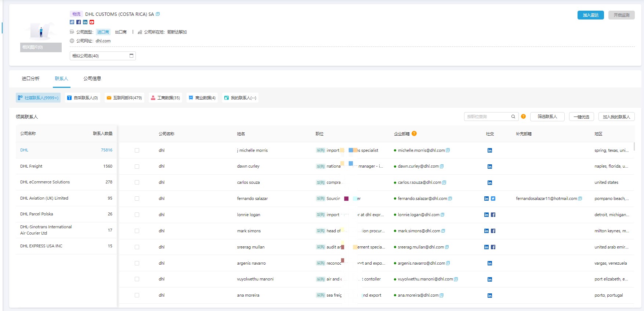The width and height of the screenshot is (644, 311).
Task: Open LinkedIn profile of argenis navarro
Action: point(490,263)
